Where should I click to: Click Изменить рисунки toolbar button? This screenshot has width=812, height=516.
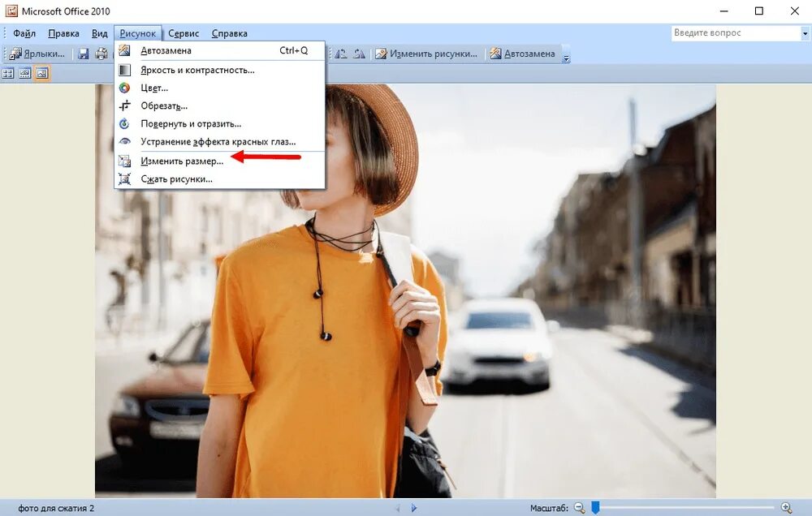pos(426,54)
